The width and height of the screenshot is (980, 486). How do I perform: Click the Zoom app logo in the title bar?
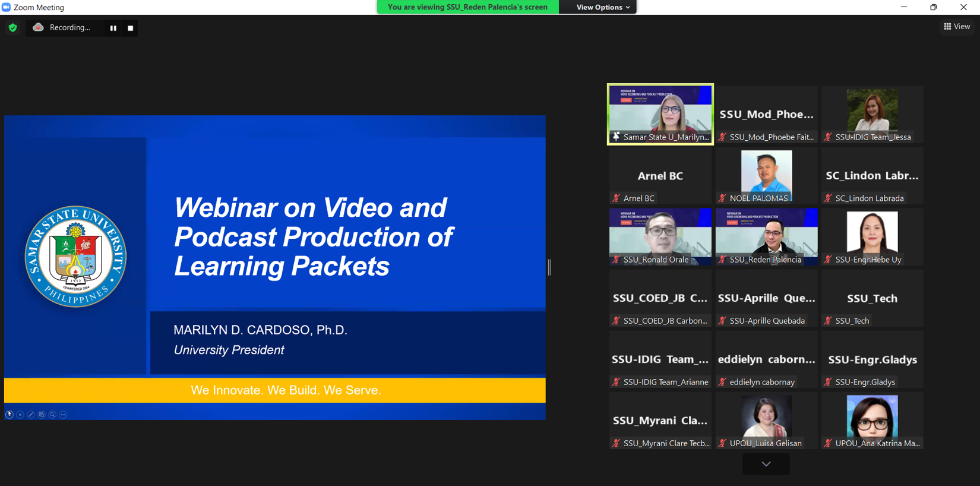click(x=6, y=7)
